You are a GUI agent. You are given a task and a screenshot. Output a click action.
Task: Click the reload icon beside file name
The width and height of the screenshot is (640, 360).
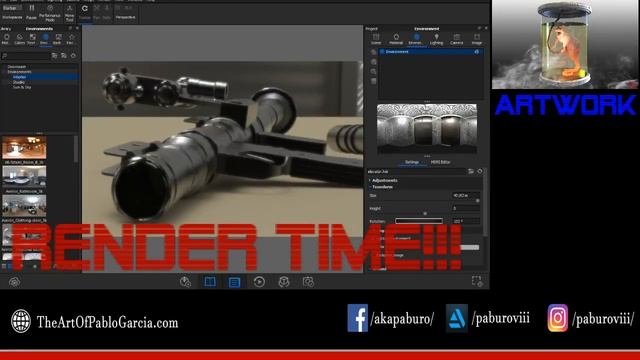coord(480,171)
